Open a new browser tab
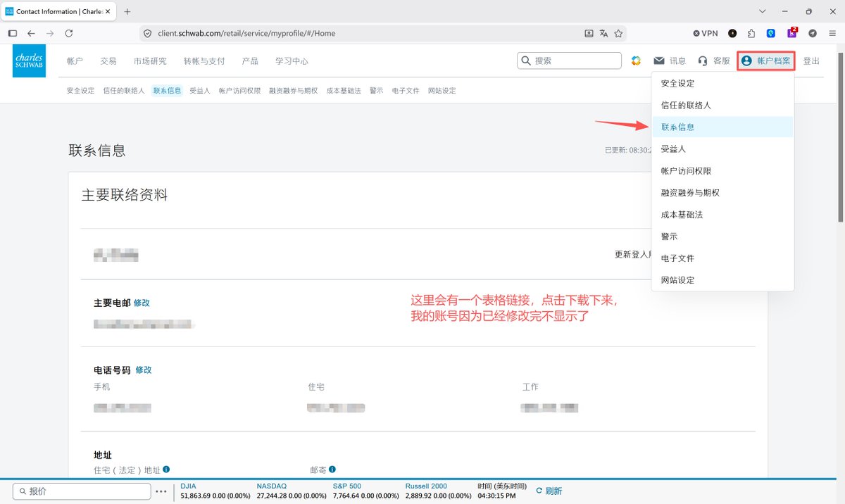This screenshot has height=504, width=845. coord(127,11)
